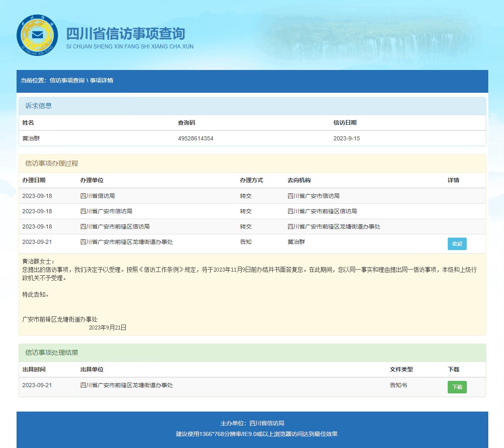Select the 诉求信息 panel header
504x448 pixels.
click(38, 106)
